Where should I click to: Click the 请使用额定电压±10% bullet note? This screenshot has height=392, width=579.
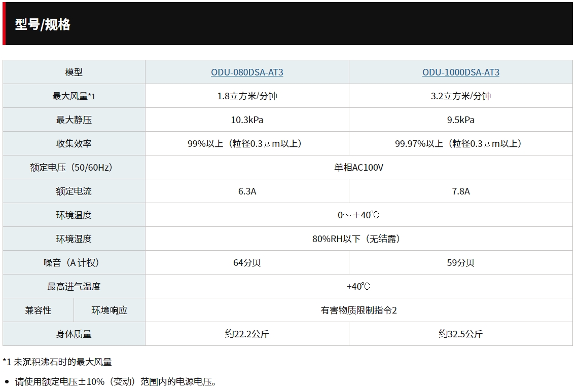click(116, 382)
